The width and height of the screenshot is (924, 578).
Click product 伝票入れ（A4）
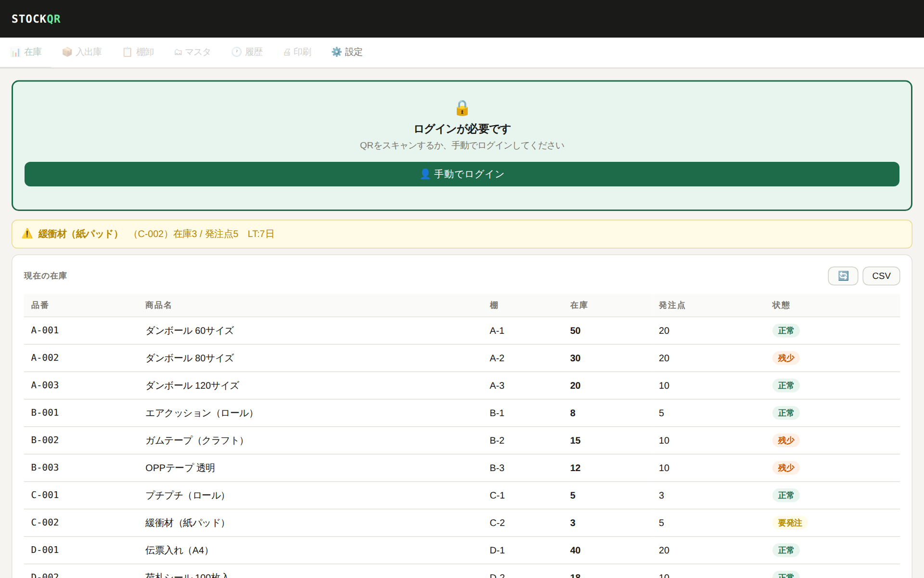point(179,550)
